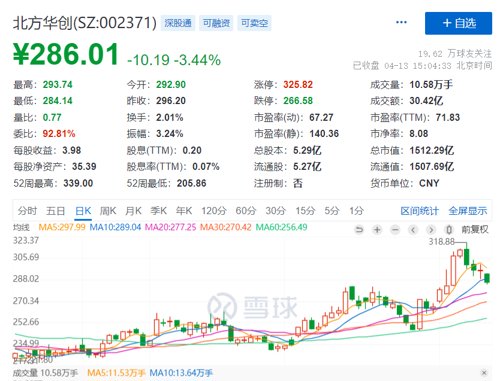Select the 周K chart tab
This screenshot has height=381, width=500.
pyautogui.click(x=108, y=211)
